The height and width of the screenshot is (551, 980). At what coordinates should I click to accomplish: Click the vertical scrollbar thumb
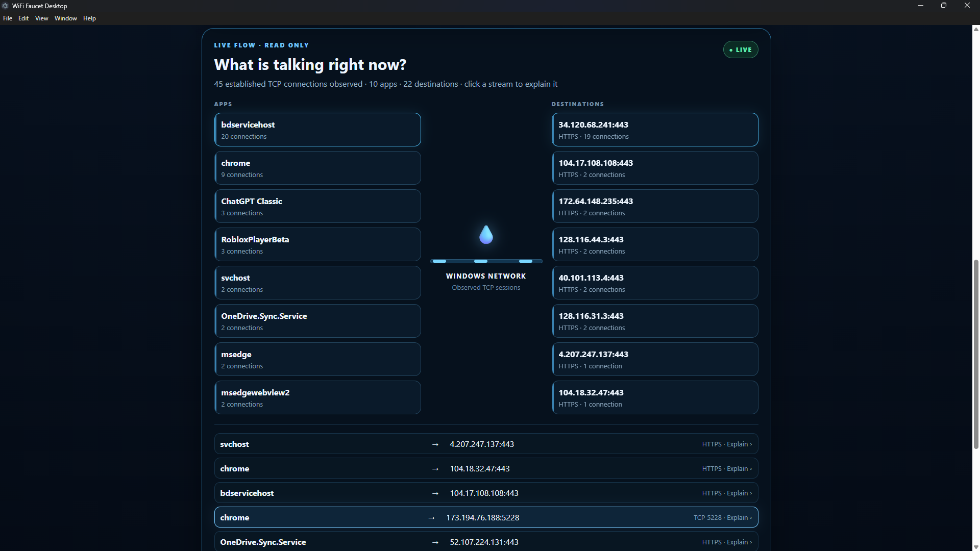976,354
